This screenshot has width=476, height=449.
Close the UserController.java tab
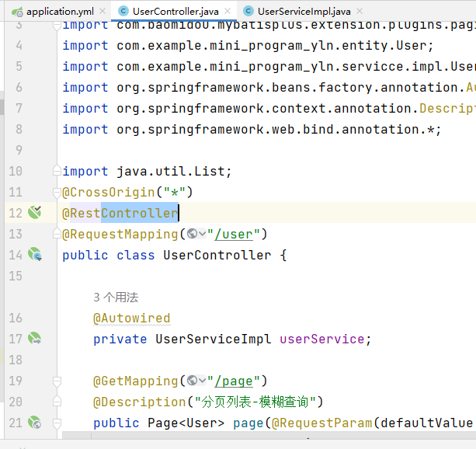[x=228, y=11]
